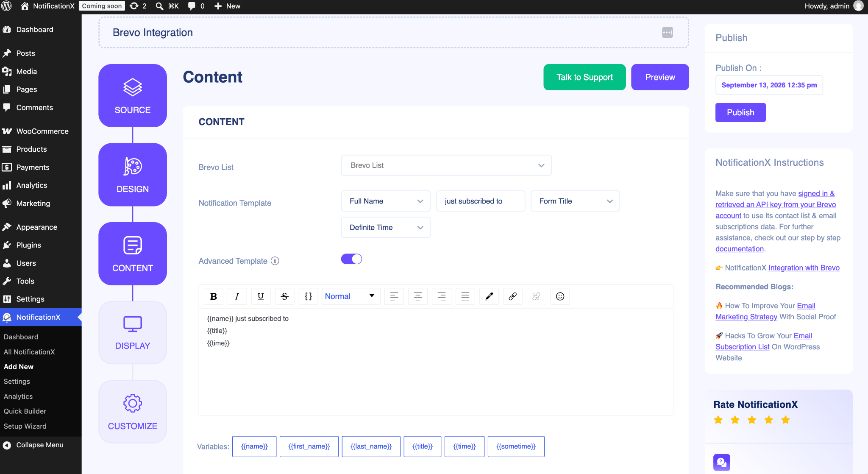868x474 pixels.
Task: Click the Preview button
Action: (660, 77)
